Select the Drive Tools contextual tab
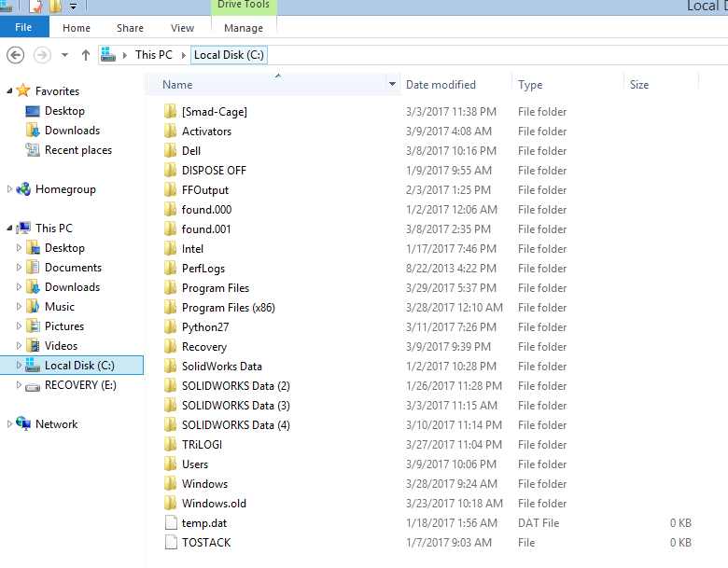This screenshot has width=728, height=568. click(244, 6)
